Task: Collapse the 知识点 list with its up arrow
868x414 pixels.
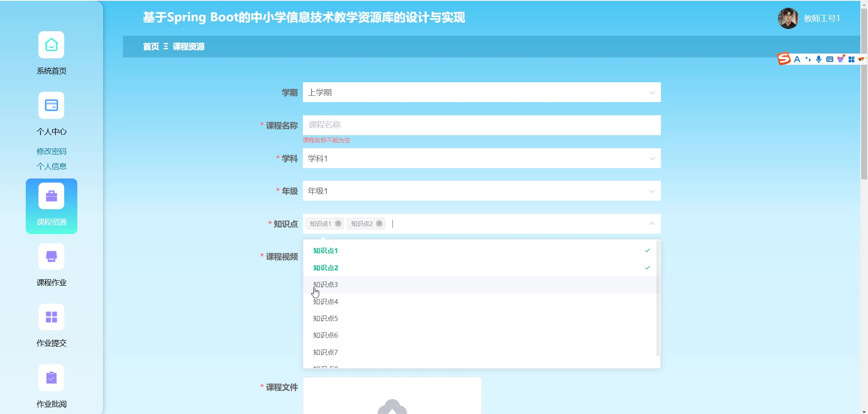Action: pyautogui.click(x=652, y=223)
